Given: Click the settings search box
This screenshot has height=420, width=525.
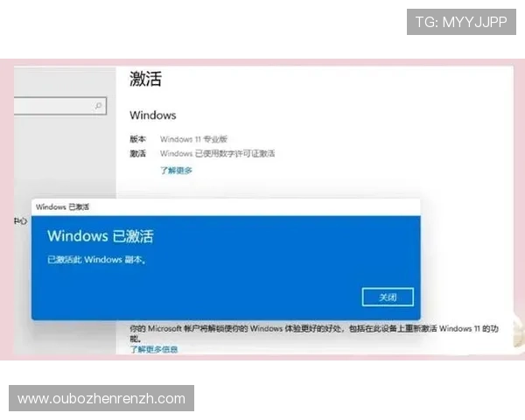Looking at the screenshot, I should 60,106.
